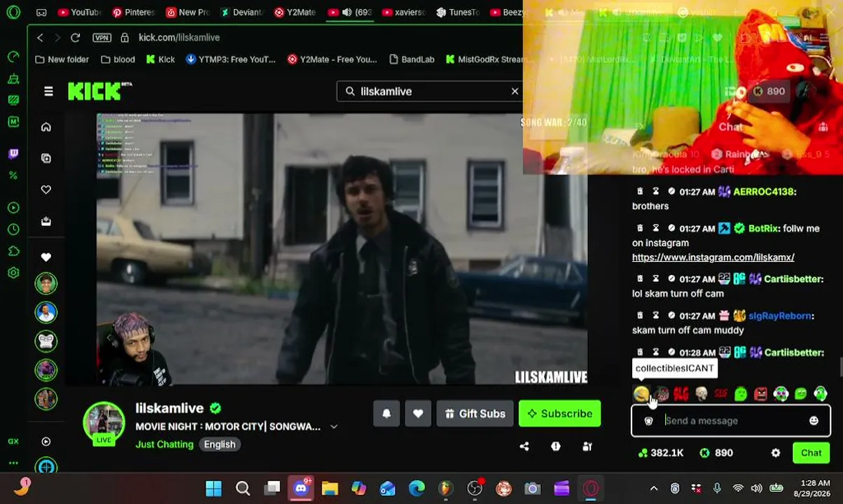
Task: Open the white gorilla avatar channel
Action: 46,341
